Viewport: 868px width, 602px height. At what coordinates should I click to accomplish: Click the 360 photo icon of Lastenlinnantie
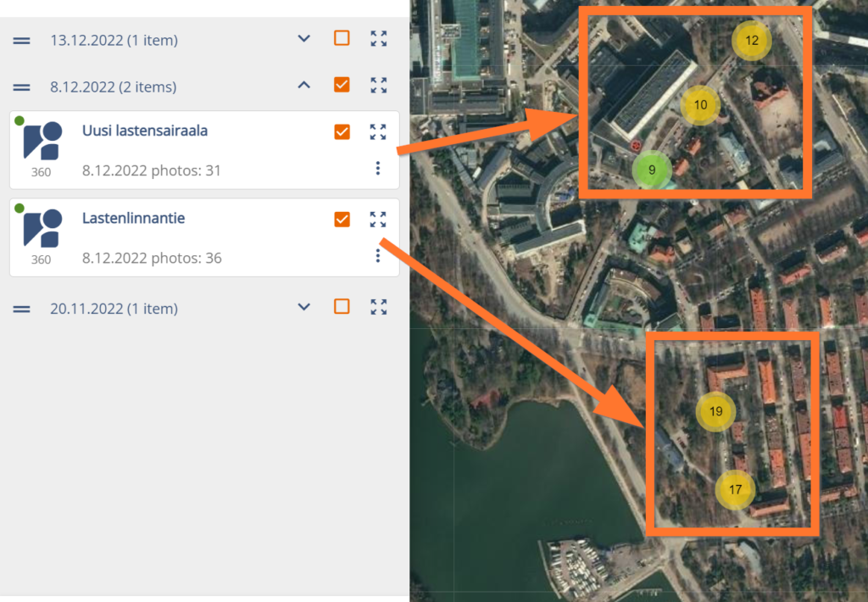tap(42, 228)
